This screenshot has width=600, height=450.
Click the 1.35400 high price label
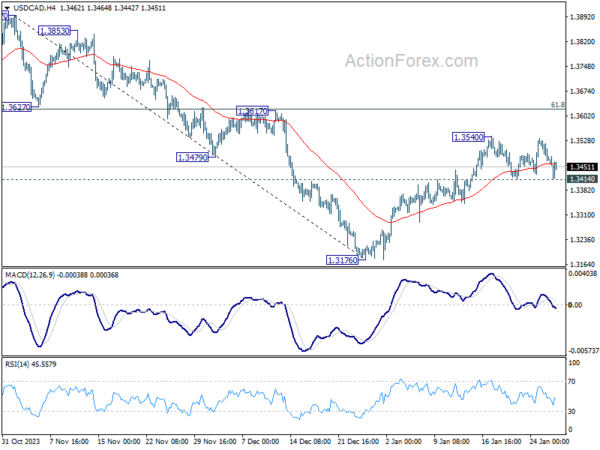coord(468,137)
